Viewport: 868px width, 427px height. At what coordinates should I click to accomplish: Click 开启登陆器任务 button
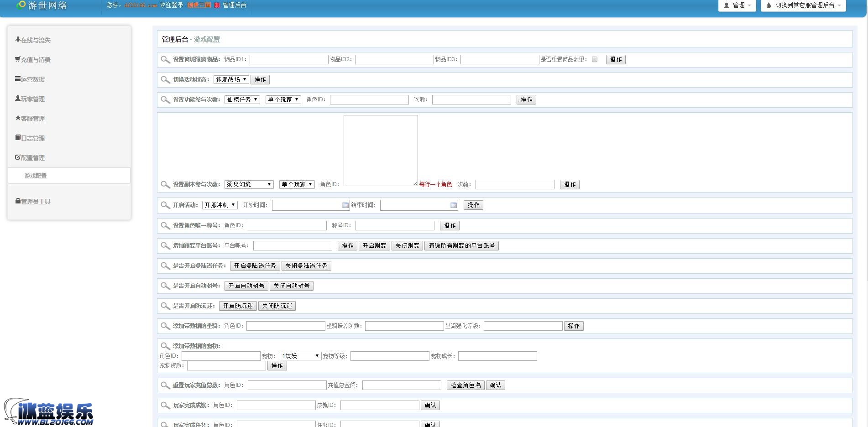[255, 266]
